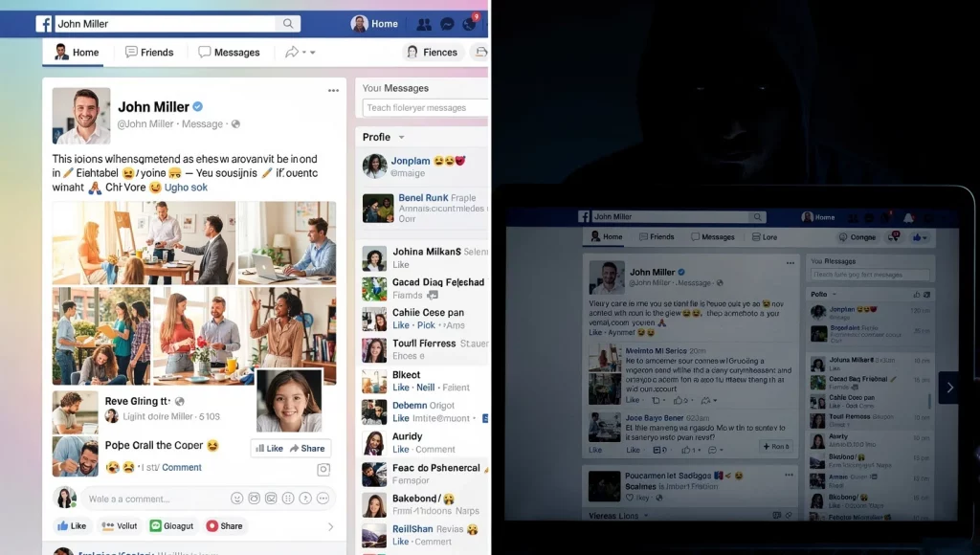Click the question mark icon in the comment box
The height and width of the screenshot is (555, 980).
click(x=305, y=499)
